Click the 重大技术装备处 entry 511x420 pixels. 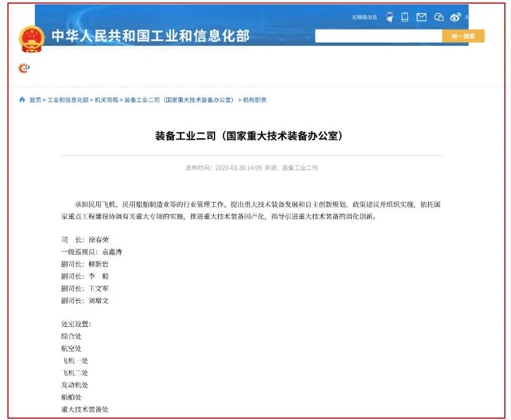(85, 409)
